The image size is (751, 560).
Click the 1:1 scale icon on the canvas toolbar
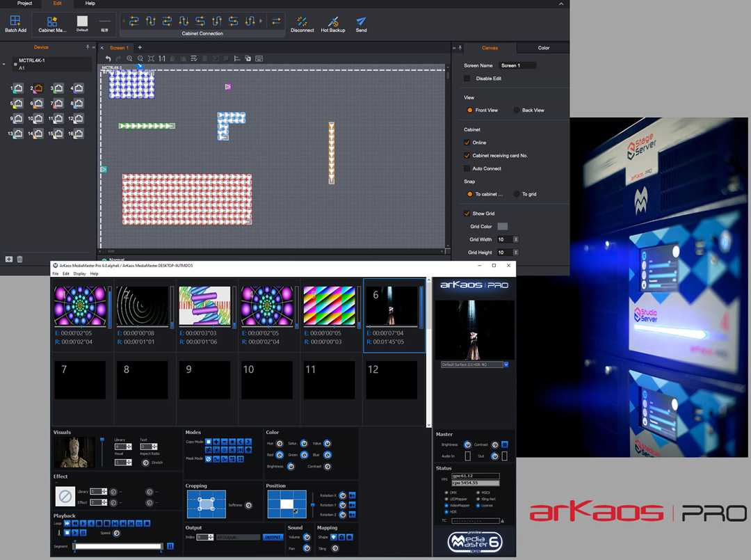pyautogui.click(x=162, y=58)
